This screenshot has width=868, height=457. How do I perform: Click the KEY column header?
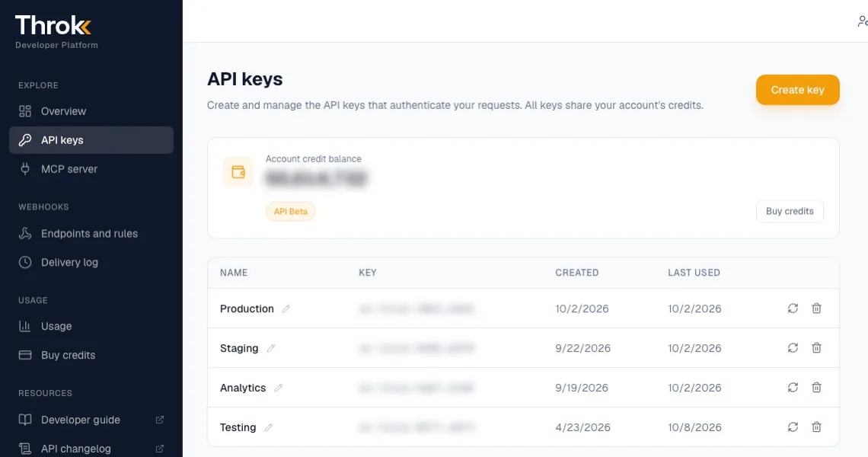368,273
